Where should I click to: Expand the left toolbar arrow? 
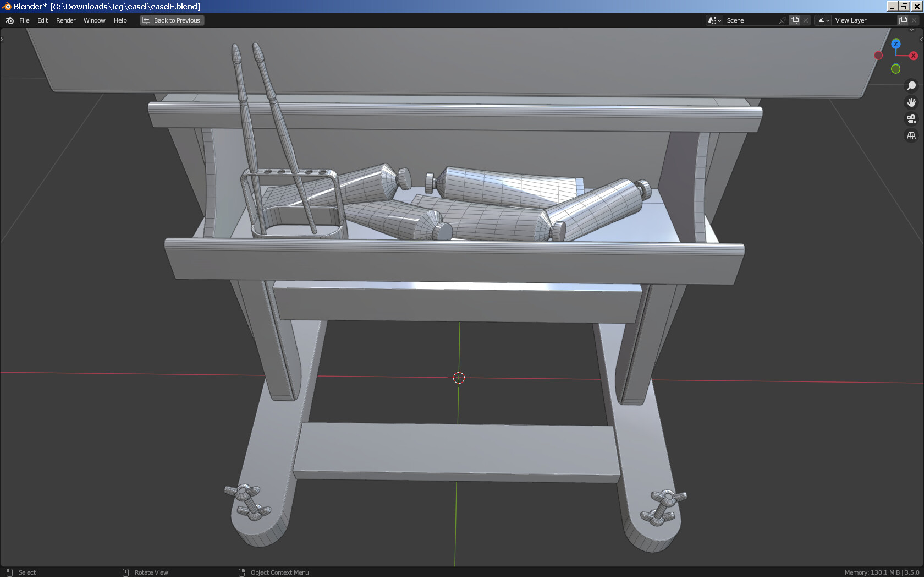click(2, 39)
